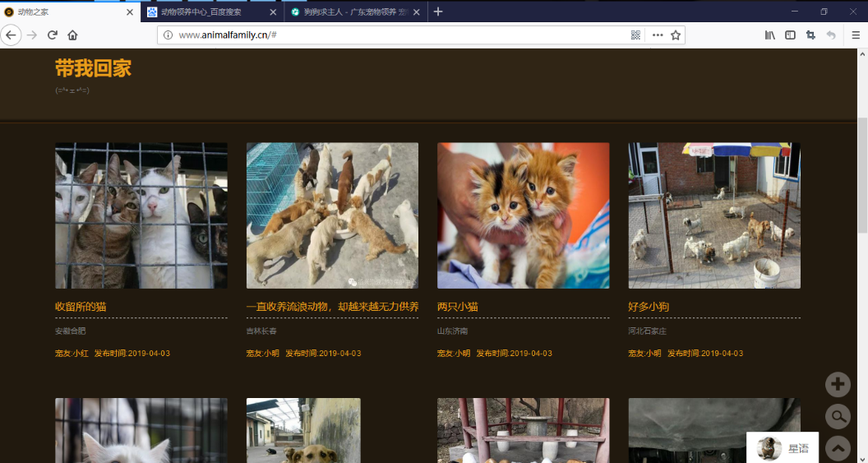This screenshot has height=463, width=868.
Task: Click the round search floating button
Action: (x=838, y=416)
